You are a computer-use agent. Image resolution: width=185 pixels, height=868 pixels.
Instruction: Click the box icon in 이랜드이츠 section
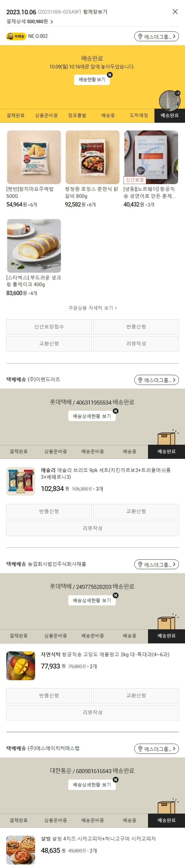167,437
